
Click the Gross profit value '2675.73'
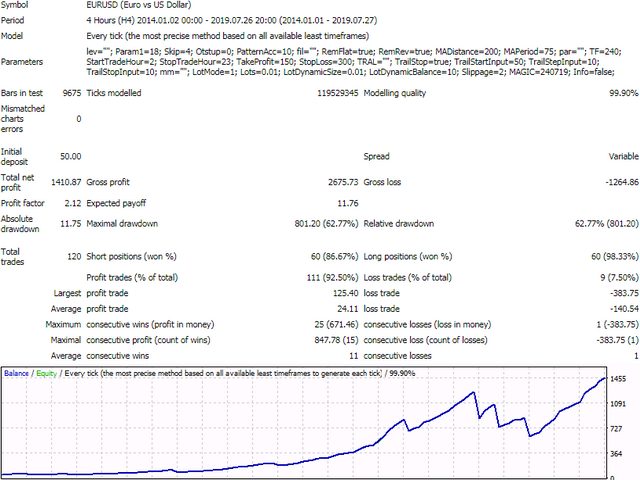coord(343,182)
